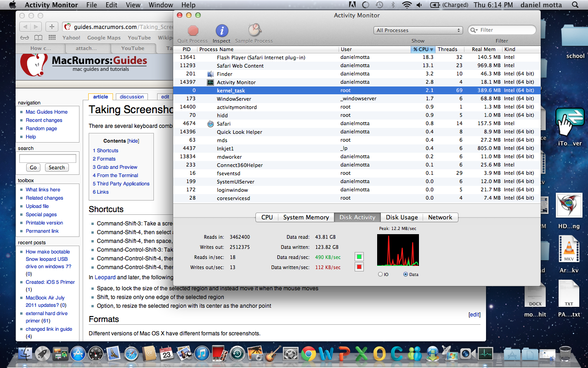The height and width of the screenshot is (368, 588).
Task: Click the Go button in Safari sidebar
Action: (x=33, y=167)
